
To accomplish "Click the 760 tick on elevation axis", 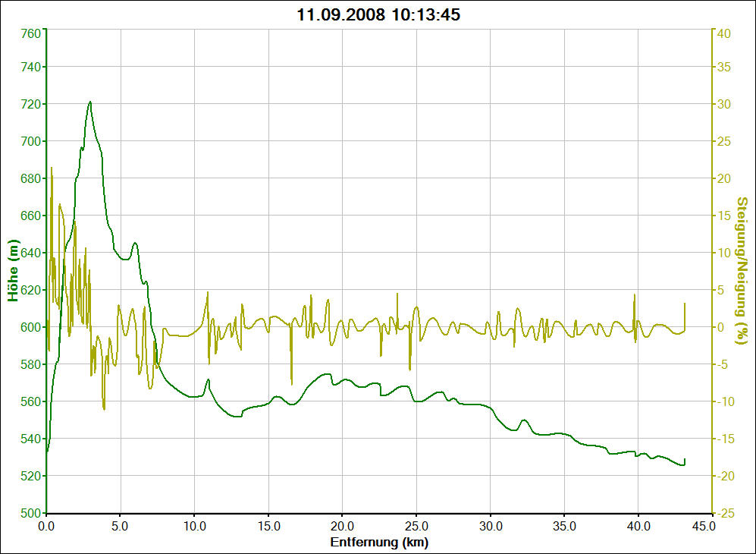I will (30, 33).
